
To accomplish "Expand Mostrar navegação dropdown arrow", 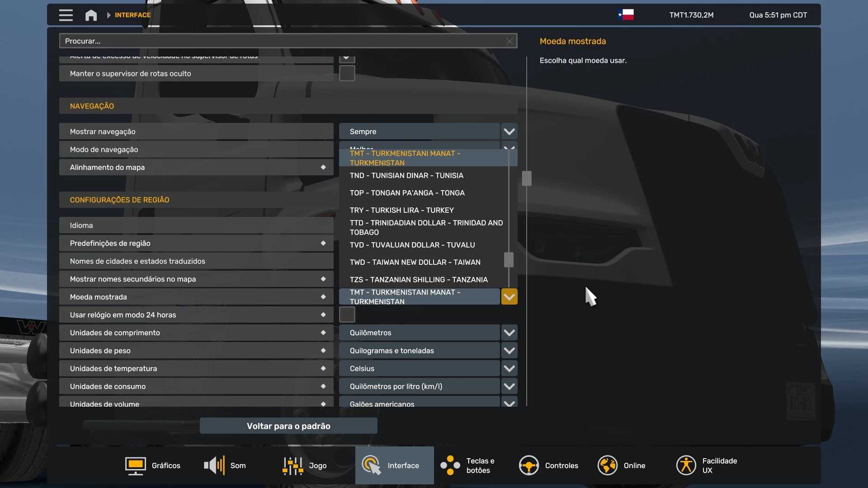I will point(509,131).
